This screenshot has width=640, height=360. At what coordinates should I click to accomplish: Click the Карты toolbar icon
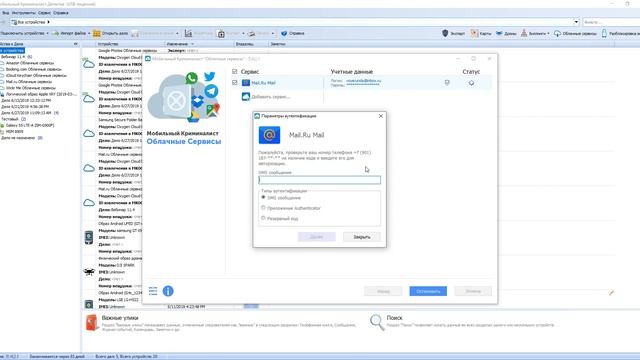[474, 33]
